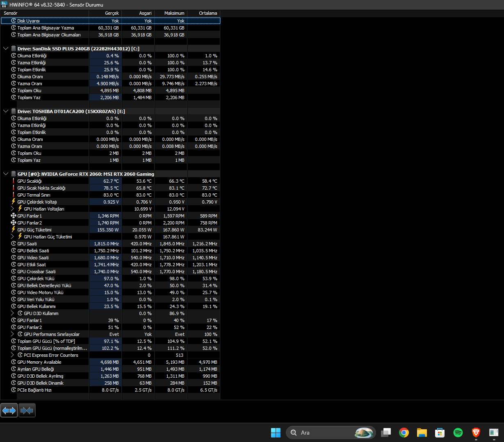Click the Gerçek column header
This screenshot has width=504, height=442.
tap(105, 13)
